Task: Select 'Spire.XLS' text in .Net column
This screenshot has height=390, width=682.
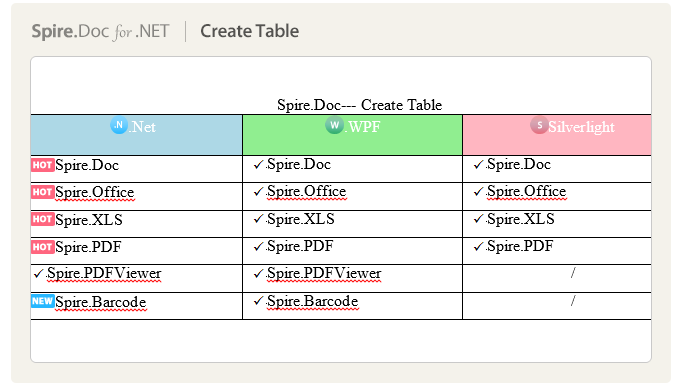Action: pos(89,220)
